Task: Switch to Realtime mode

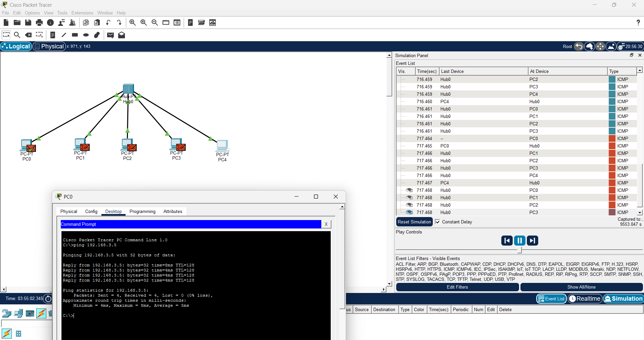Action: point(585,299)
